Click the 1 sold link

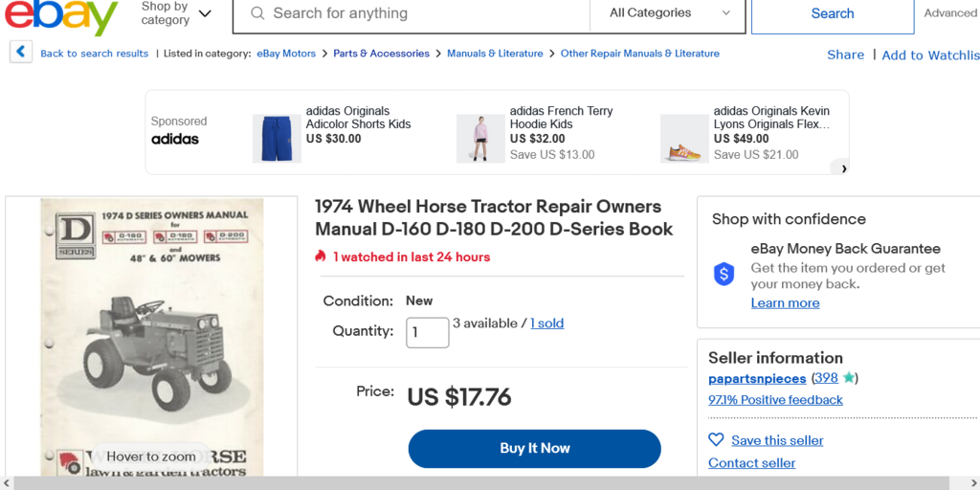546,323
